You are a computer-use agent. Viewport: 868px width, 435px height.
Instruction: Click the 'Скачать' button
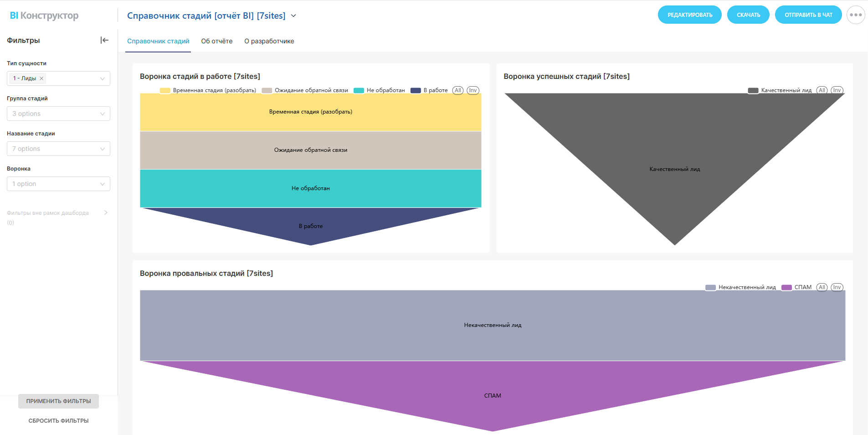tap(748, 15)
